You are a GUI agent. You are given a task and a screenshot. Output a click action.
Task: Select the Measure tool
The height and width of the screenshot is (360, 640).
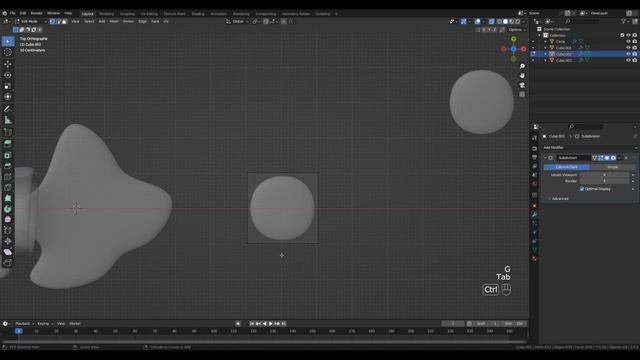[x=8, y=120]
